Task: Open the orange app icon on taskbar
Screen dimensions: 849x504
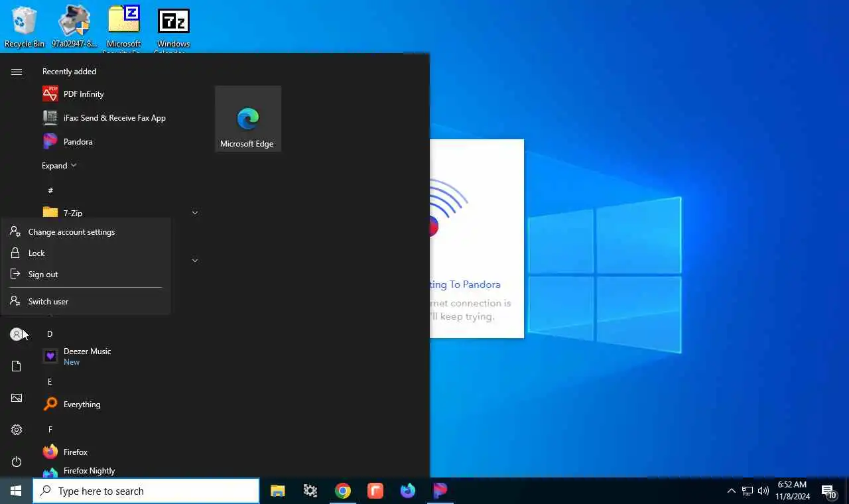Action: (375, 491)
